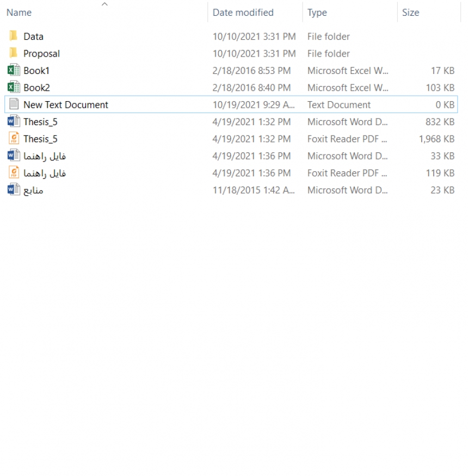The image size is (468, 476).
Task: Click the date 2/18/2016 8:53 PM of Book1
Action: coord(251,71)
